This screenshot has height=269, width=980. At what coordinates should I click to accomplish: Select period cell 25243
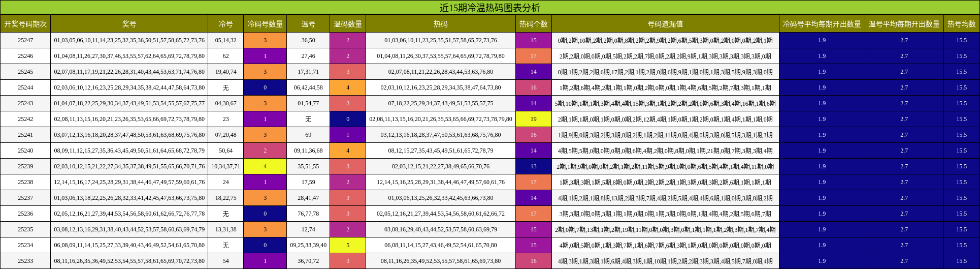click(25, 103)
